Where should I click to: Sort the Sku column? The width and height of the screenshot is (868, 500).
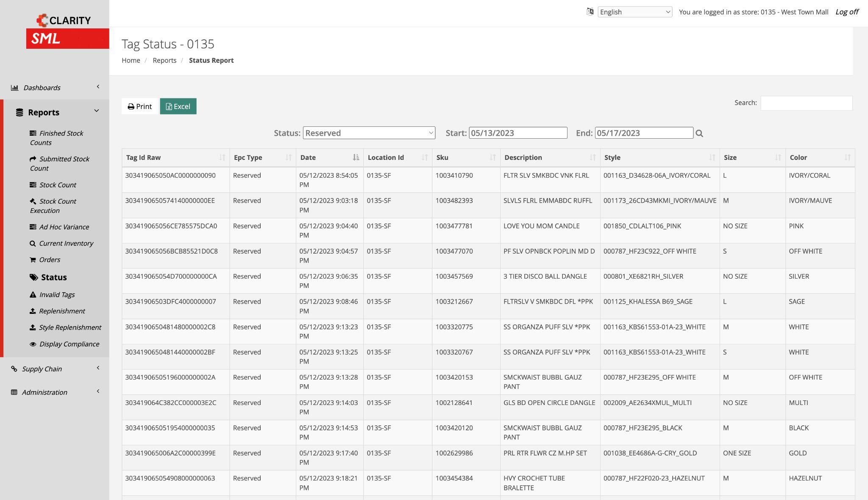coord(492,158)
